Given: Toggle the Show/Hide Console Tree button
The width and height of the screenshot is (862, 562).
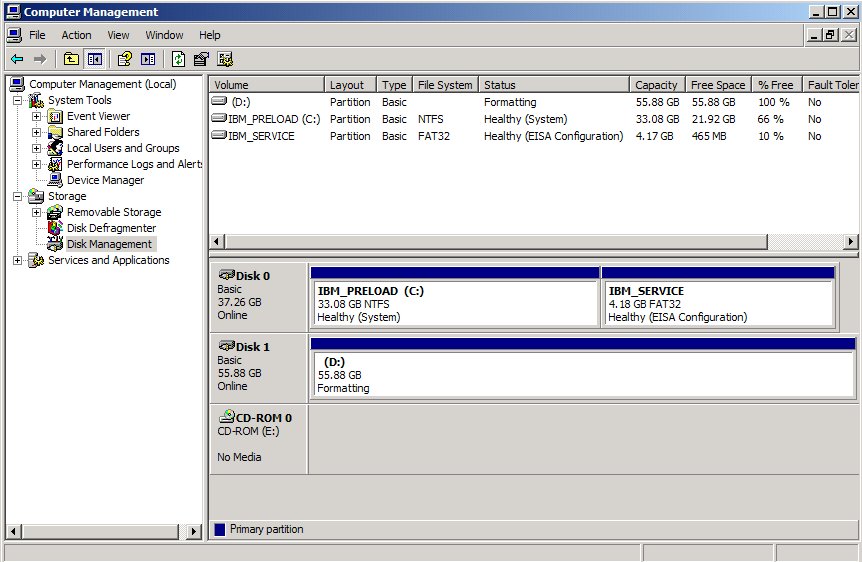Looking at the screenshot, I should click(94, 59).
